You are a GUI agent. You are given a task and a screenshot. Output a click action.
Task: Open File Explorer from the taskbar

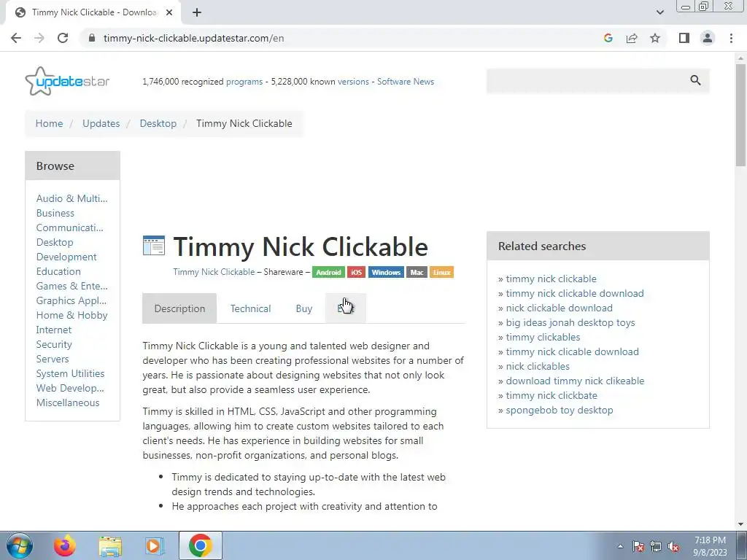click(x=110, y=545)
